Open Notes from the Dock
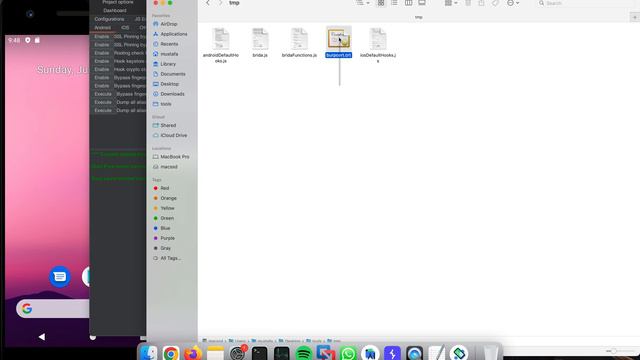Viewport: 640px width, 360px height. point(215,353)
